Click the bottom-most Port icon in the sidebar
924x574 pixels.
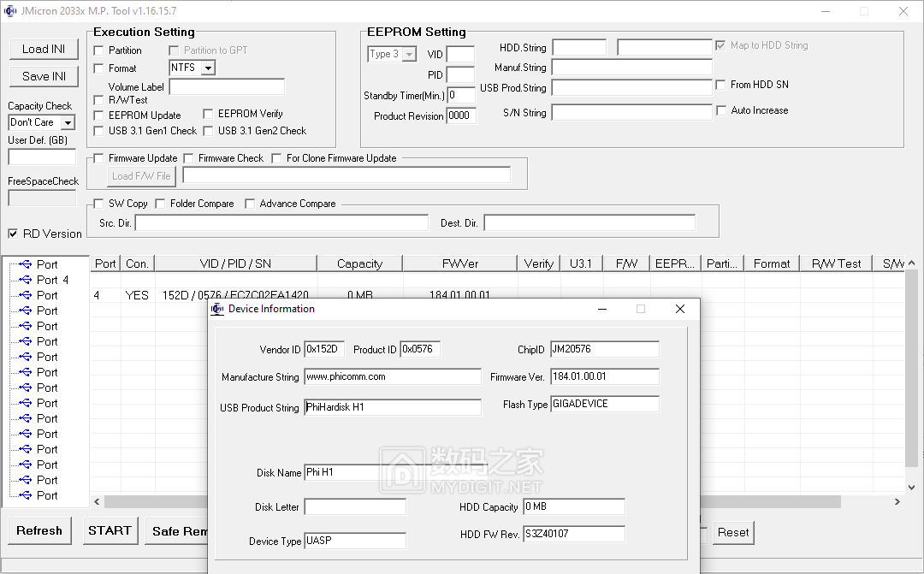pos(24,495)
